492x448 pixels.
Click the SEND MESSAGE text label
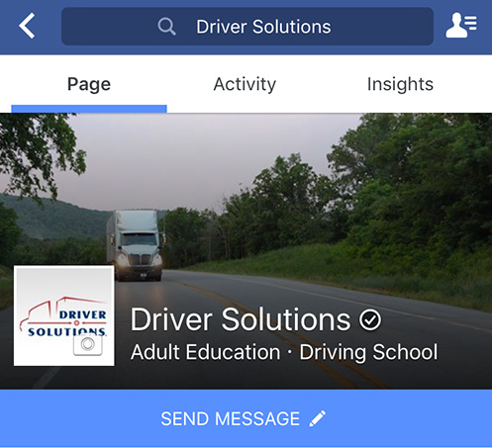[231, 418]
